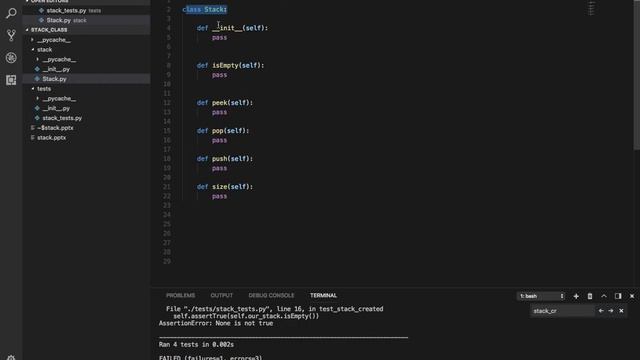Click 'AssertionError: None is not true' text
Screen dimensions: 640x360
click(216, 323)
